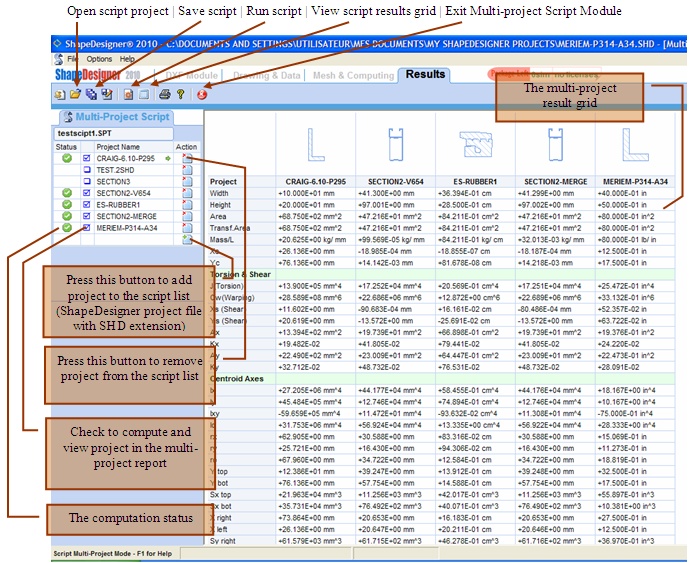Select the Results tab

425,75
